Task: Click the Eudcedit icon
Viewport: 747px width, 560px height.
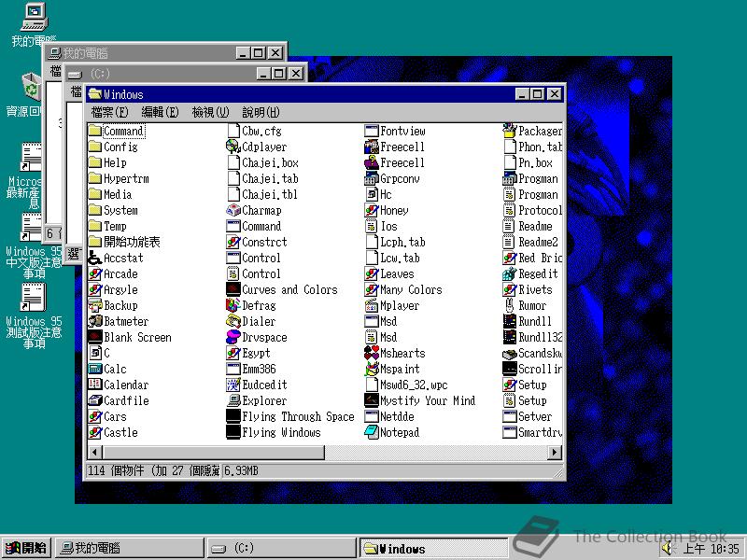Action: pos(233,385)
